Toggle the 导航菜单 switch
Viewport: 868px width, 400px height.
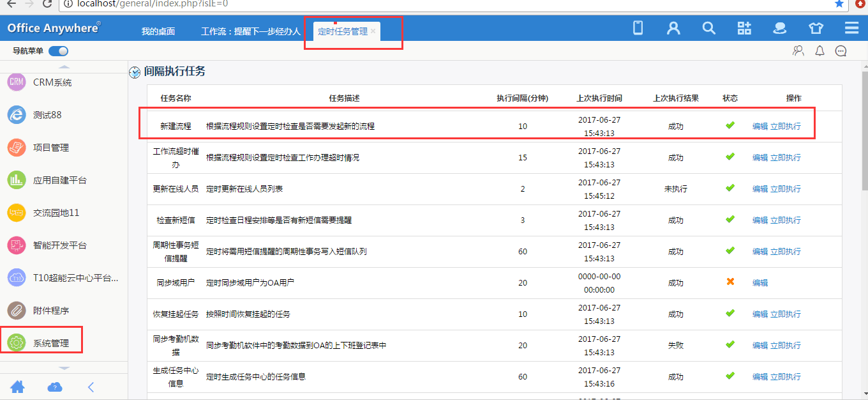coord(58,51)
